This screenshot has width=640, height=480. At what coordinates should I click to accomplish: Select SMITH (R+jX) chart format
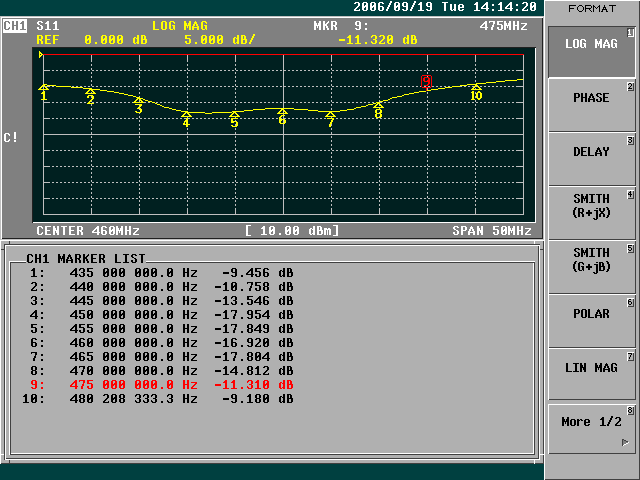coord(591,206)
